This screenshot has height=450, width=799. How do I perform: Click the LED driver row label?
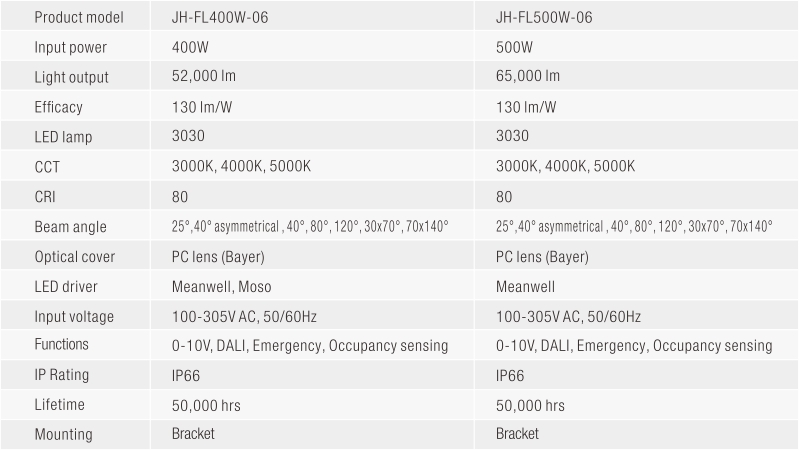[67, 287]
